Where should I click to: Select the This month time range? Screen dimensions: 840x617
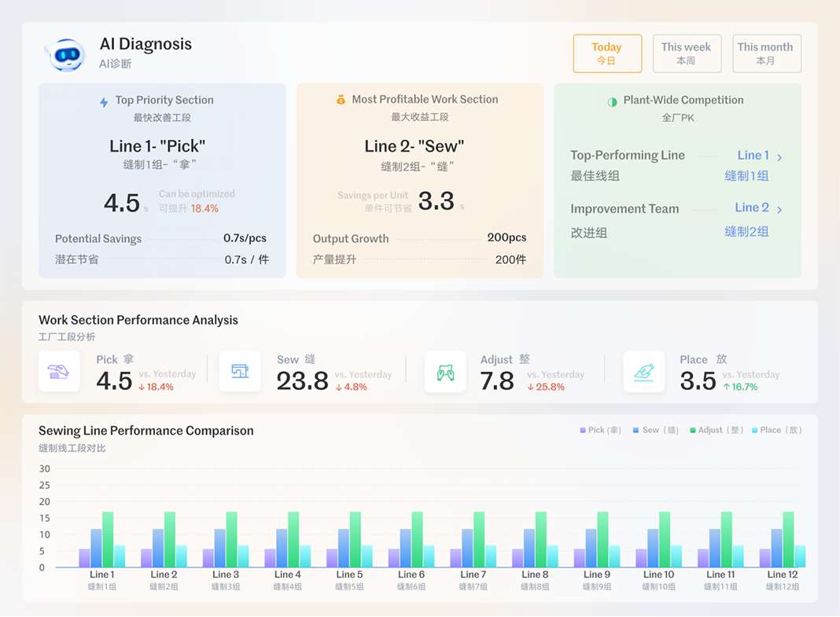[x=766, y=53]
